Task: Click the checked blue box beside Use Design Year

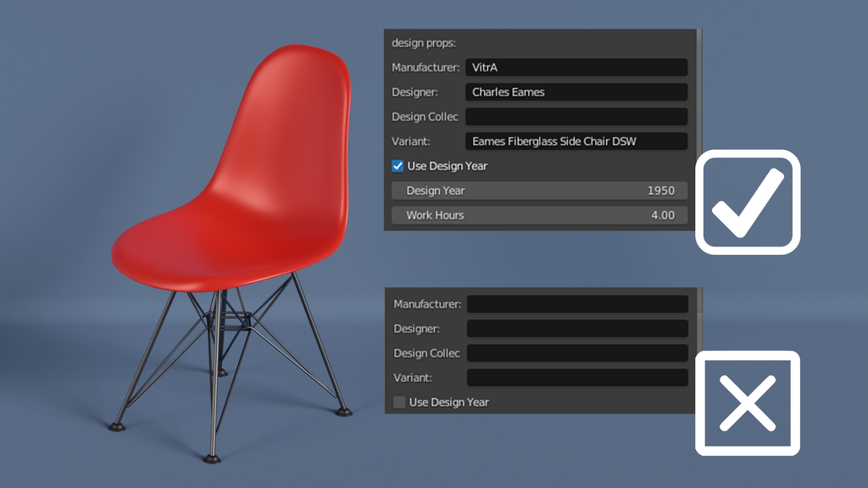Action: [x=397, y=166]
